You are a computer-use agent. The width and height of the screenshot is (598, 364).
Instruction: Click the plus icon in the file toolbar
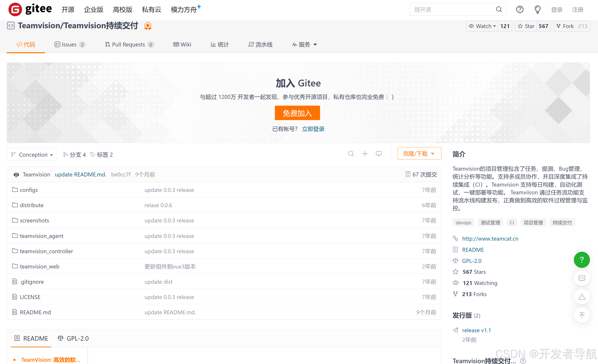365,154
